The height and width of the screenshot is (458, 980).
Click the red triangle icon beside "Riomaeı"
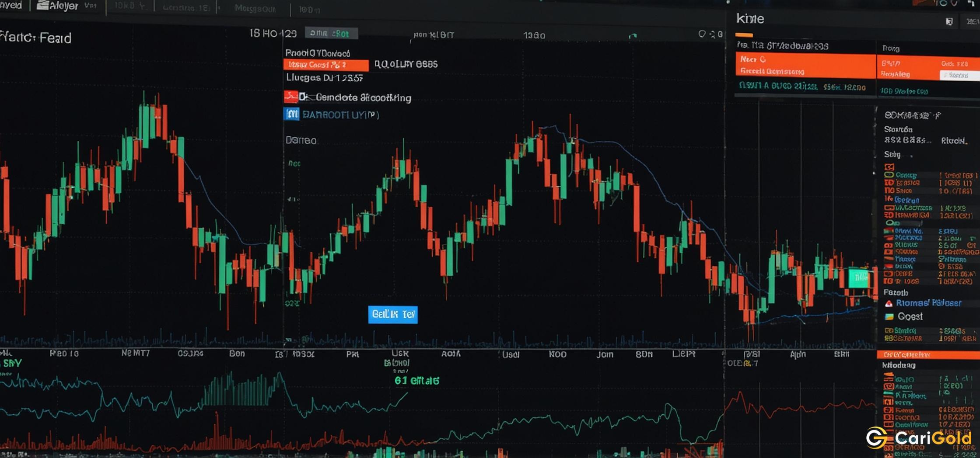tap(889, 303)
